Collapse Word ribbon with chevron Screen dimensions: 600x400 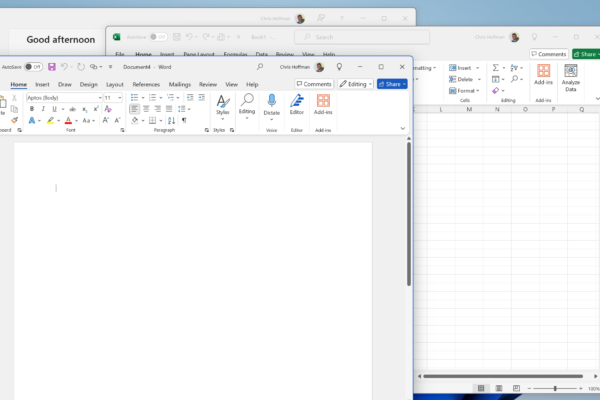(x=403, y=129)
